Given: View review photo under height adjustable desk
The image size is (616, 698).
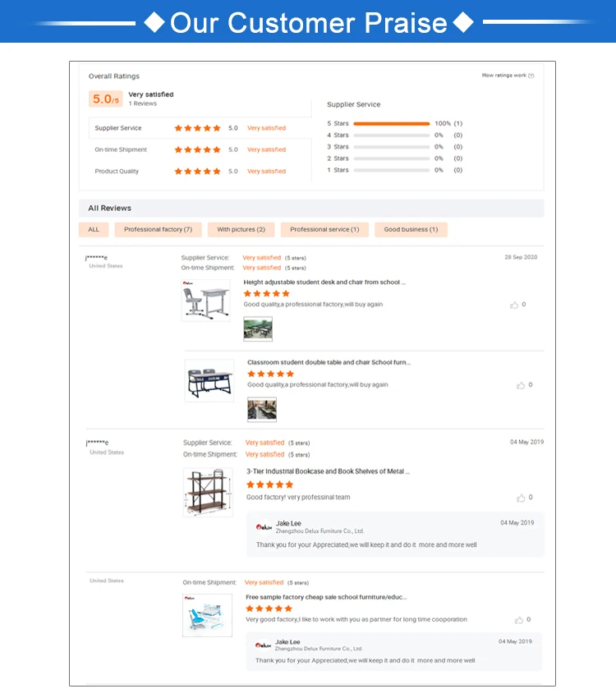Looking at the screenshot, I should pyautogui.click(x=258, y=329).
